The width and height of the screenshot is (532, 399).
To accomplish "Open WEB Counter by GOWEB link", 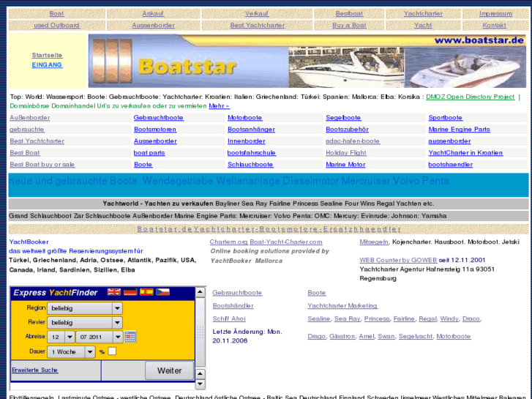I will point(398,260).
